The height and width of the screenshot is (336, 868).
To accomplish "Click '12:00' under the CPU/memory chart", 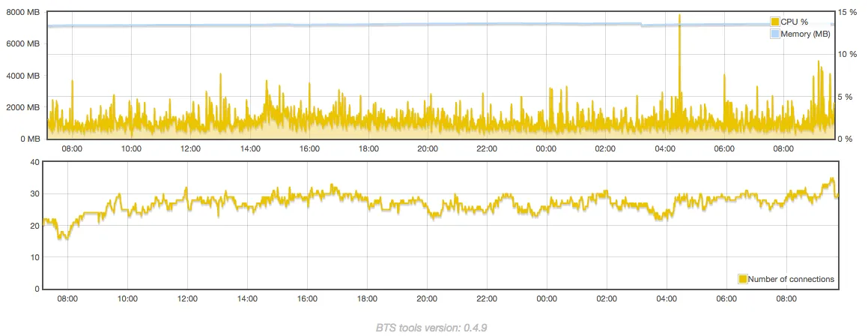I will [x=190, y=148].
